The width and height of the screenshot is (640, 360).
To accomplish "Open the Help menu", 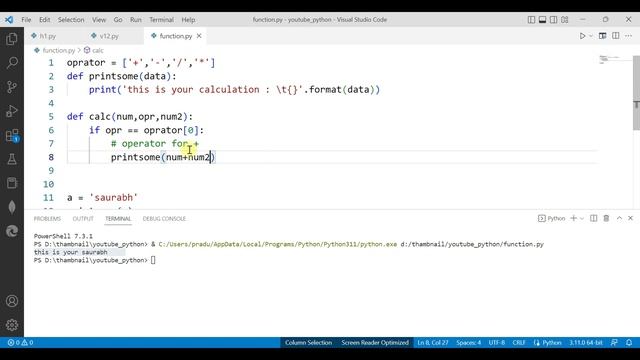I will point(188,20).
